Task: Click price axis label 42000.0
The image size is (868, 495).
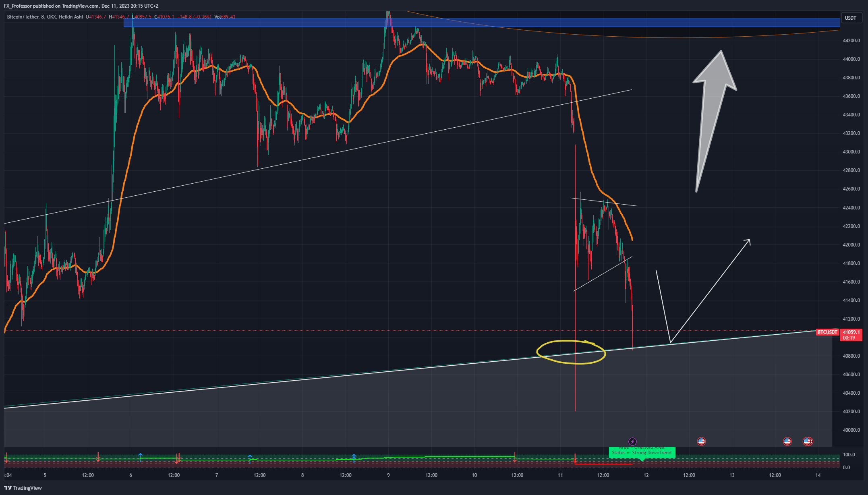Action: 851,245
